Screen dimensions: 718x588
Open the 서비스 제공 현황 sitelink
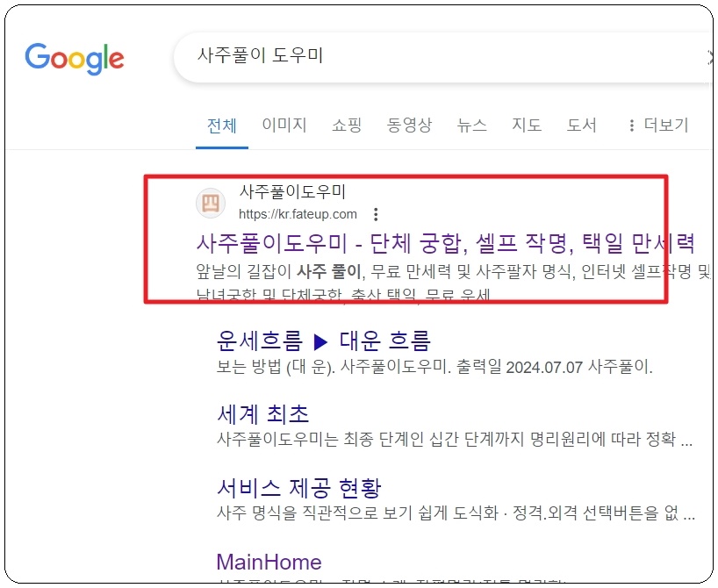click(x=298, y=488)
